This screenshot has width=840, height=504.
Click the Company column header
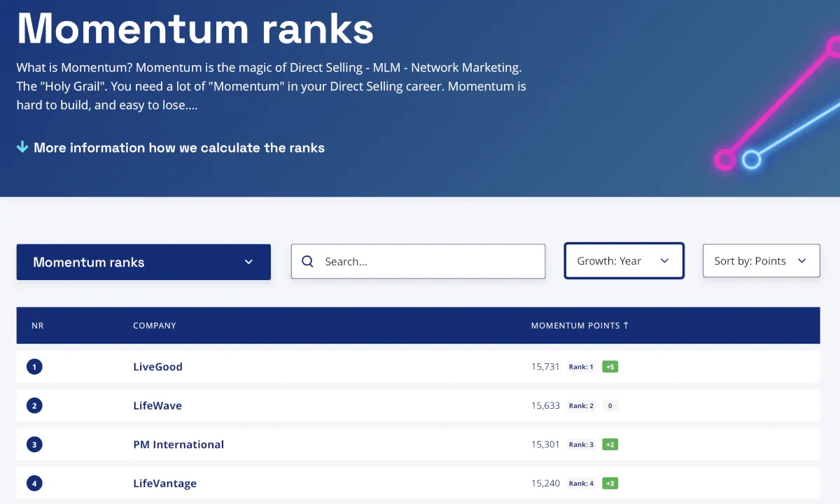click(155, 325)
